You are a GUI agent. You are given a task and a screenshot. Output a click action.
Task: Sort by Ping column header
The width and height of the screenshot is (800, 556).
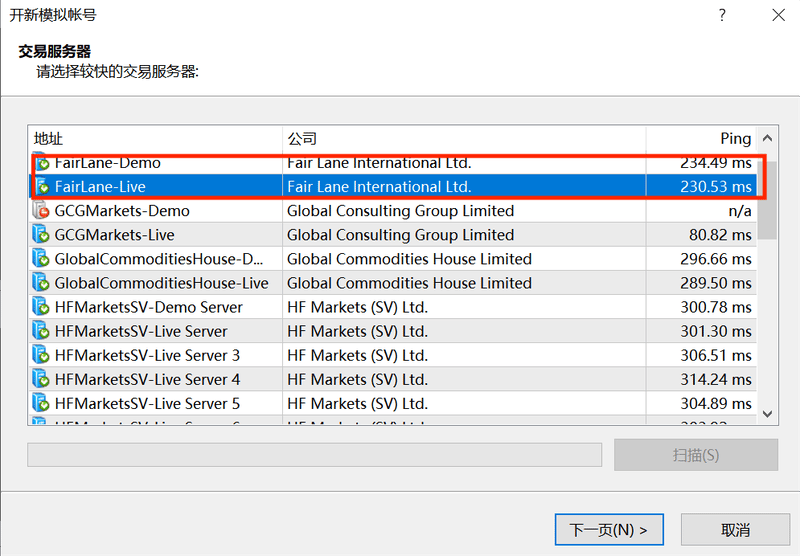pyautogui.click(x=702, y=138)
